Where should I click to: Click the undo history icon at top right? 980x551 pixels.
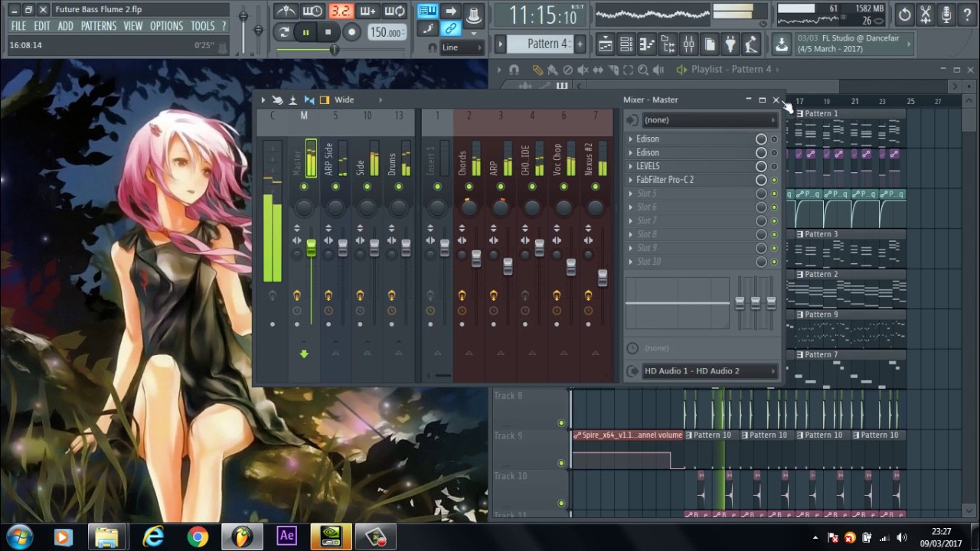pyautogui.click(x=905, y=15)
